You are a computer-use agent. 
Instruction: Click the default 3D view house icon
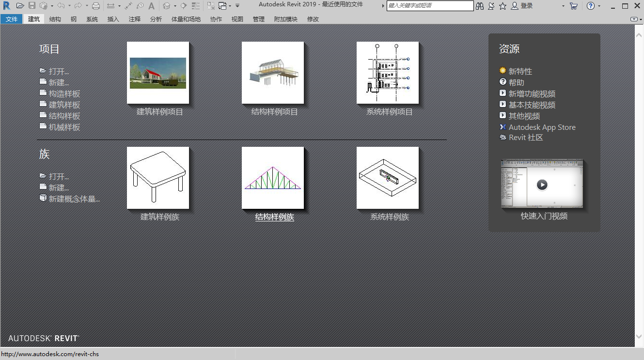pos(167,6)
